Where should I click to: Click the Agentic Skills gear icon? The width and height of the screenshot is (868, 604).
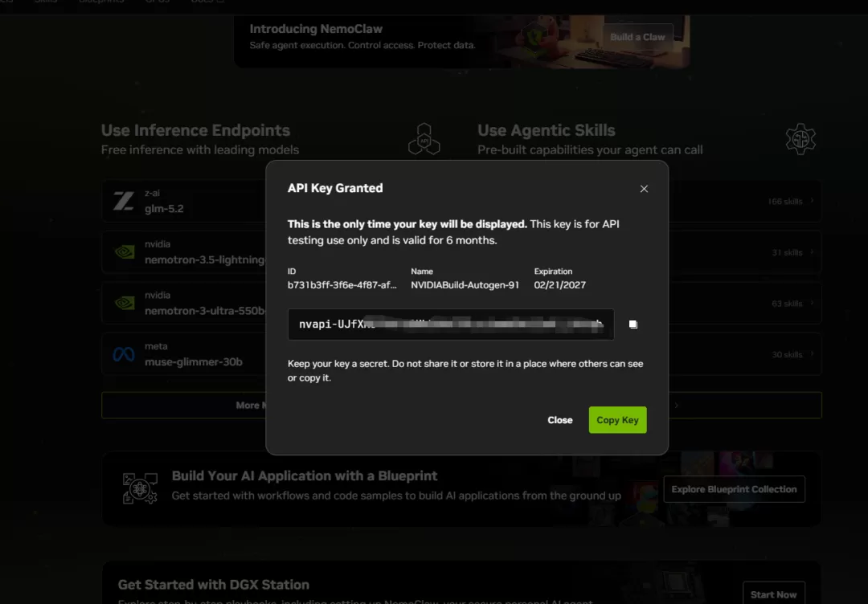800,139
